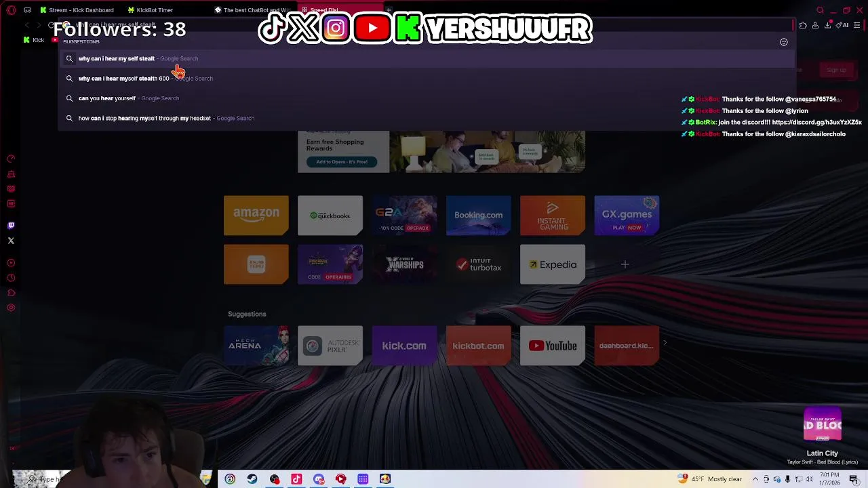
Task: Open Settings gear in sidebar
Action: tap(11, 308)
